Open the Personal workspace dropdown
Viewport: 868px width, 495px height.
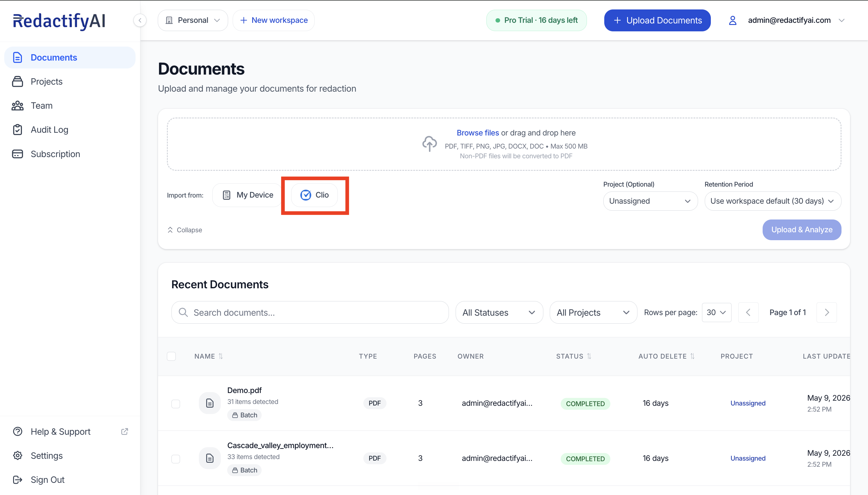point(193,20)
